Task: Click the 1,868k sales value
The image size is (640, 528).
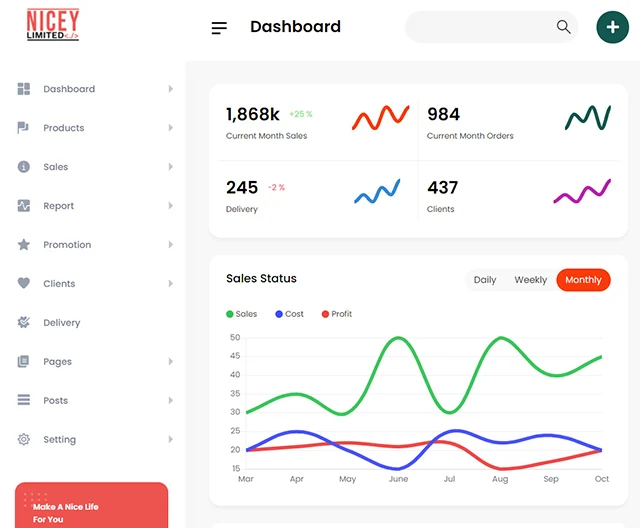Action: pos(253,114)
